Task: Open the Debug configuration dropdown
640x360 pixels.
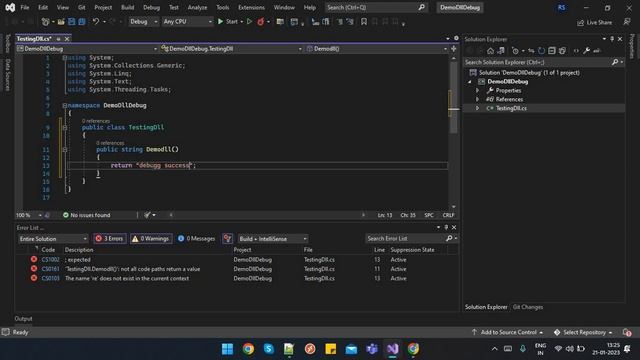Action: pos(144,22)
